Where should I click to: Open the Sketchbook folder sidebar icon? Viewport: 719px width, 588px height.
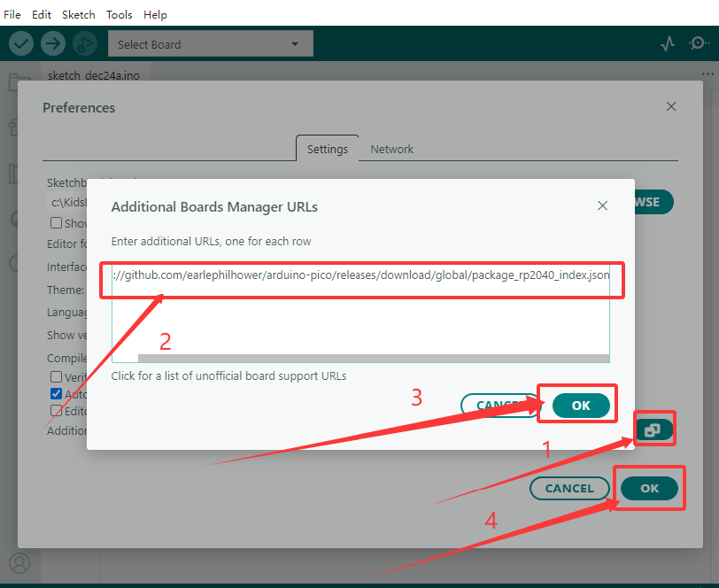point(19,83)
